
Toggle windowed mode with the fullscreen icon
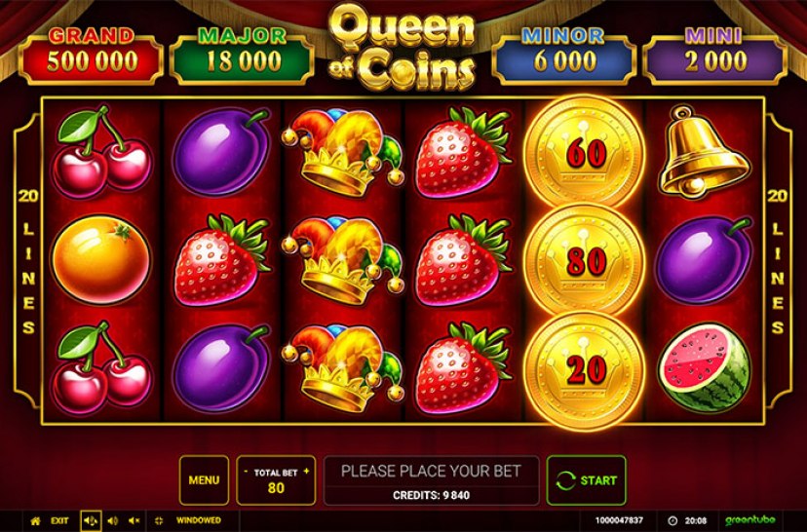pyautogui.click(x=159, y=520)
